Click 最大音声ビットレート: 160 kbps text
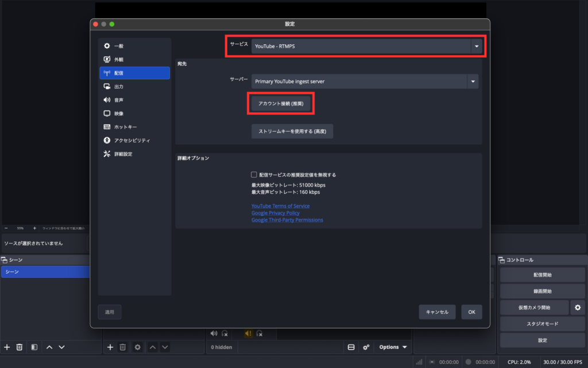 pos(286,192)
